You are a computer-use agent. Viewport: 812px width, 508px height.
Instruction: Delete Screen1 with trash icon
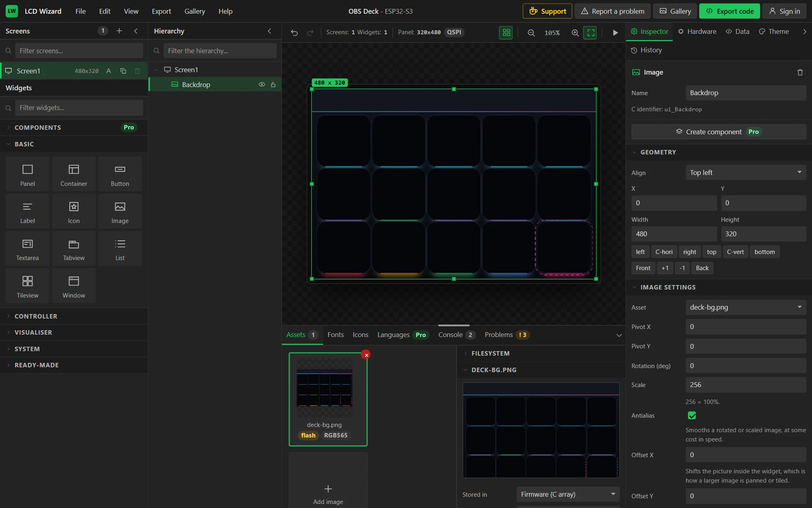[x=137, y=71]
